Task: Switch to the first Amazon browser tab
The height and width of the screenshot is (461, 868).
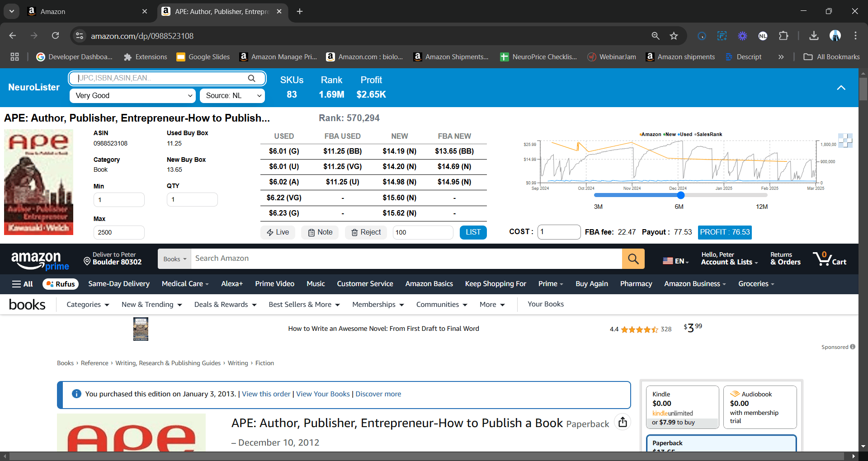Action: click(86, 12)
